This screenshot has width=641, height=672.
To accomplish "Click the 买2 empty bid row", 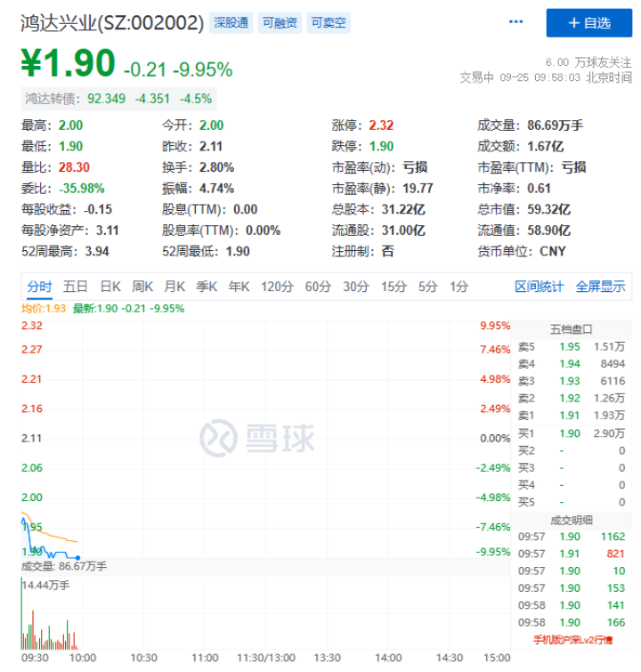I will point(571,450).
